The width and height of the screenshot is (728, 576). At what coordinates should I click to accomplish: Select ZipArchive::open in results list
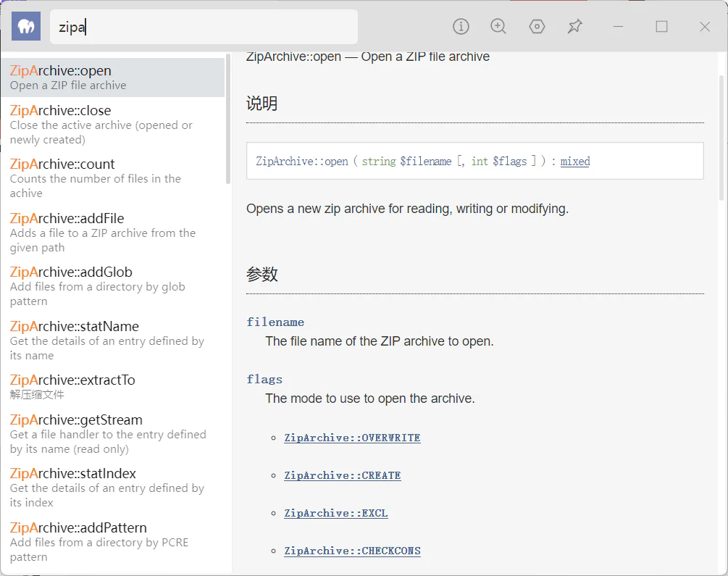click(x=113, y=78)
